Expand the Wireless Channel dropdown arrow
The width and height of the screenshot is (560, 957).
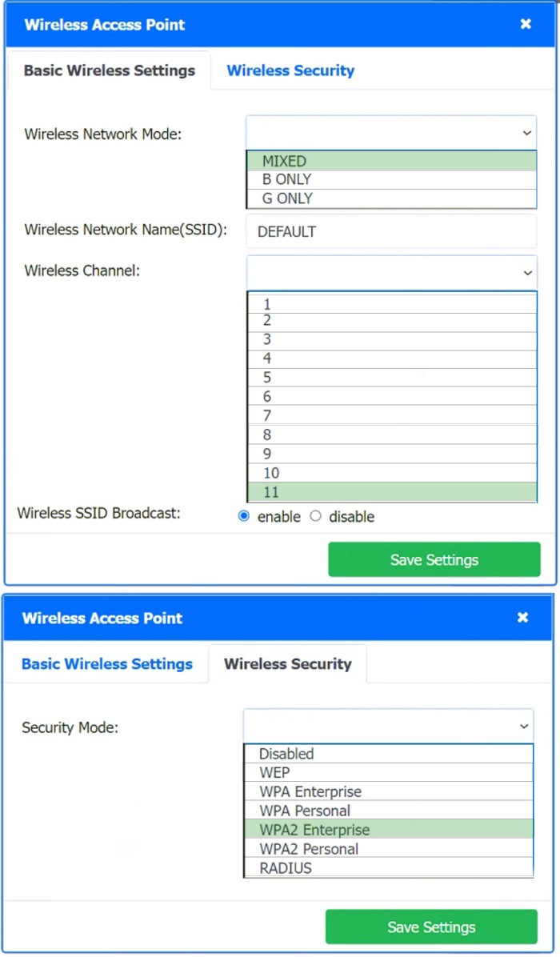point(528,273)
